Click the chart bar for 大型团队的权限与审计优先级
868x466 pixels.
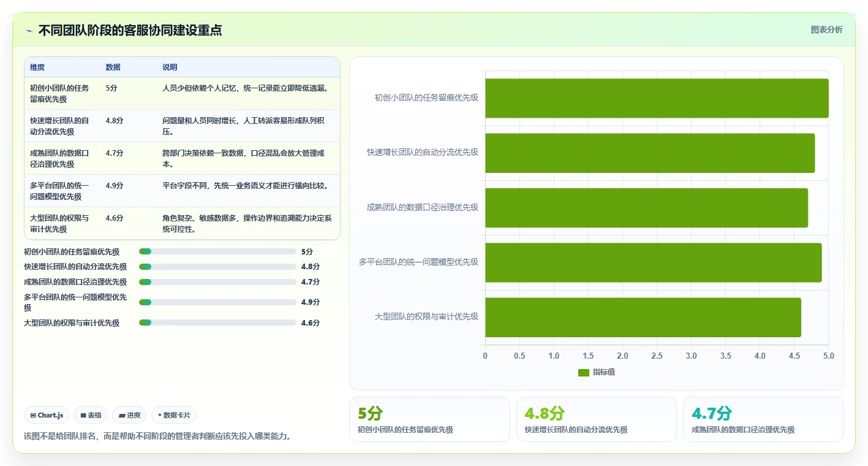point(643,317)
